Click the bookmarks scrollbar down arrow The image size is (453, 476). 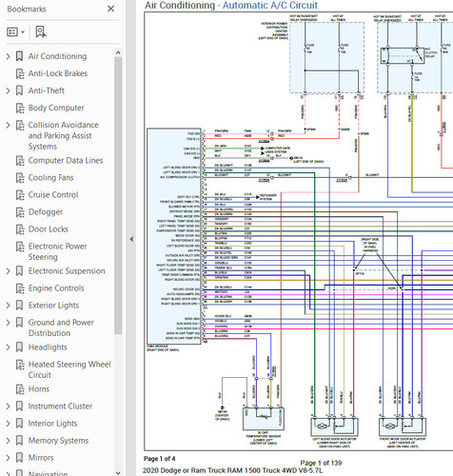(x=118, y=473)
